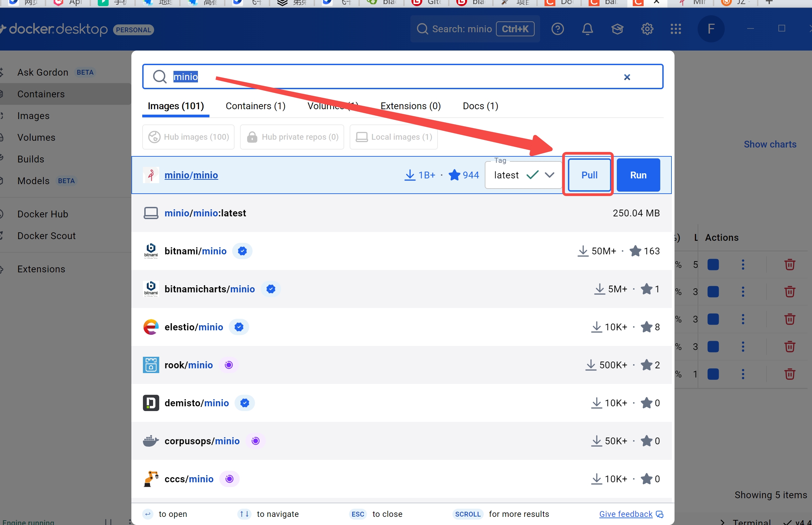Toggle the Hub private repos (0) filter
Screen dimensions: 812x525
click(292, 137)
